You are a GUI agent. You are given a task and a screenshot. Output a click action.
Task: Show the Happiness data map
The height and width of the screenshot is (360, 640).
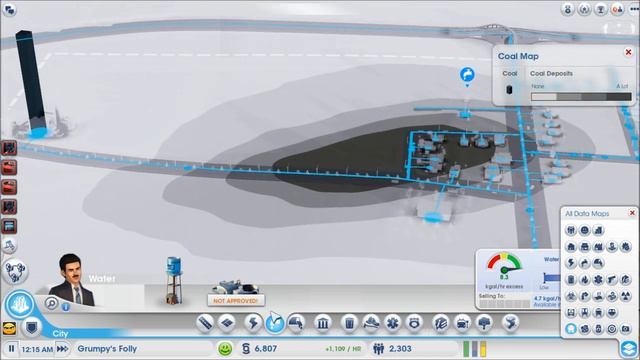(x=584, y=231)
